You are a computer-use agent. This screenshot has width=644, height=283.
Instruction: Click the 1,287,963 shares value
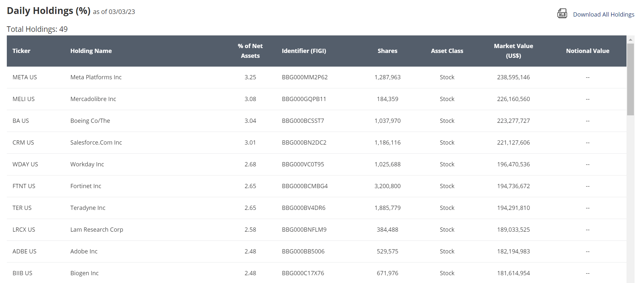point(387,77)
